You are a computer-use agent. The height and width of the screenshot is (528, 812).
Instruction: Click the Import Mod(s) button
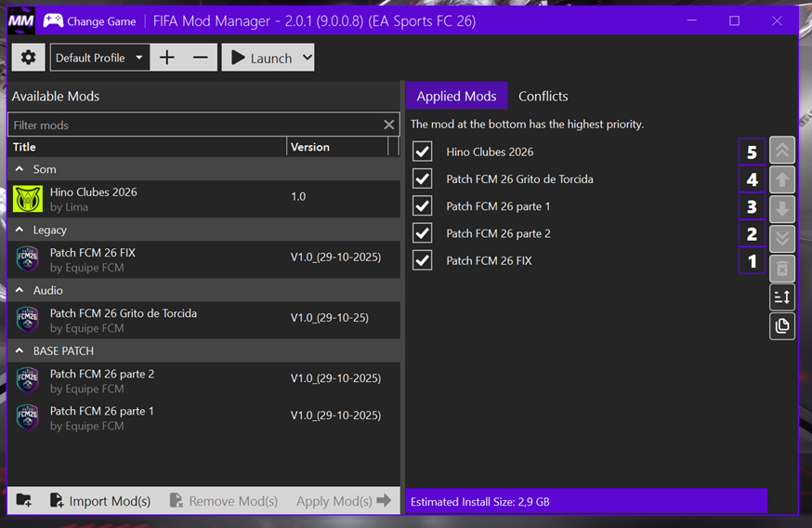pyautogui.click(x=100, y=501)
